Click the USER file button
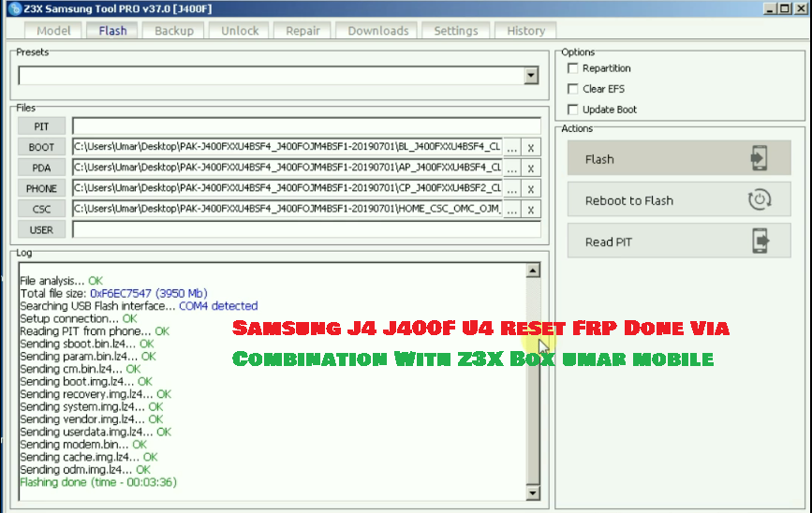 [41, 230]
